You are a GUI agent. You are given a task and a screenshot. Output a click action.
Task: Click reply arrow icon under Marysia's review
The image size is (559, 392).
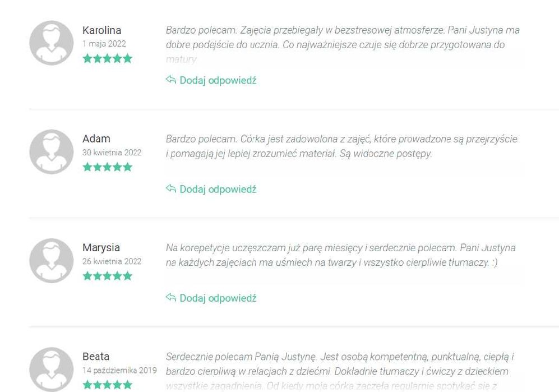pos(171,297)
